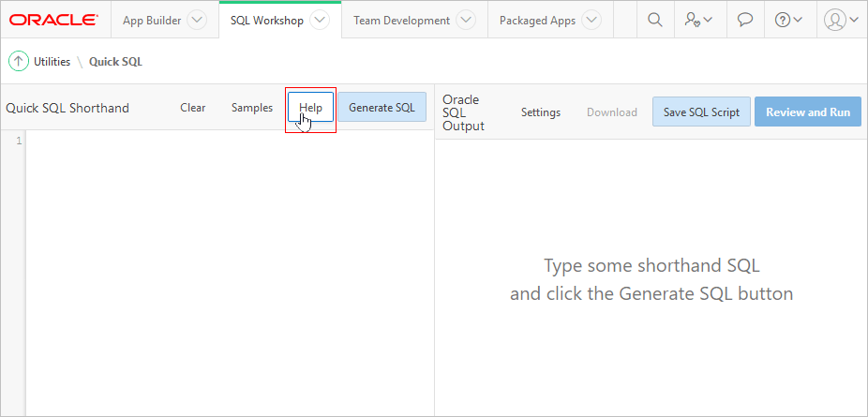Click the Help button in Quick SQL
Image resolution: width=868 pixels, height=417 pixels.
click(x=310, y=107)
